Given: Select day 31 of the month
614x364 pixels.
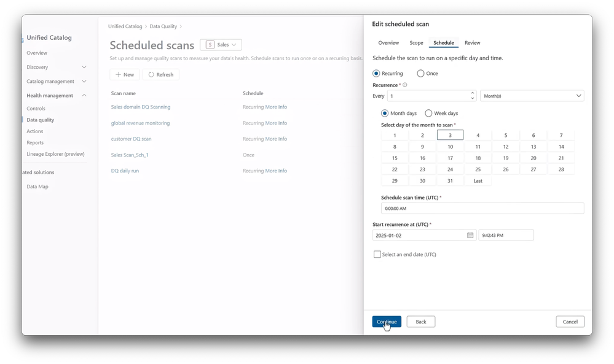Looking at the screenshot, I should pyautogui.click(x=450, y=181).
